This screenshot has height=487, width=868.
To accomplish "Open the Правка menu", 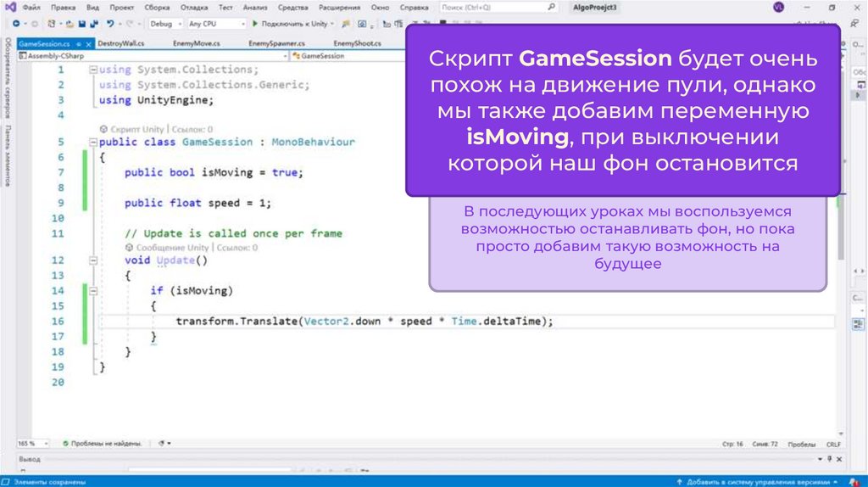I will (x=63, y=7).
